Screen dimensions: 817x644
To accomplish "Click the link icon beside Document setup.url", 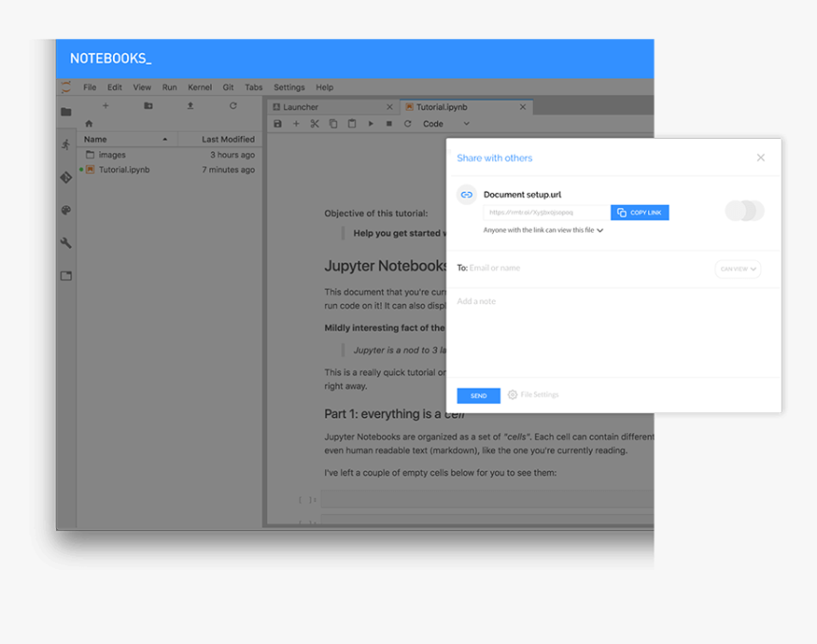I will coord(466,195).
